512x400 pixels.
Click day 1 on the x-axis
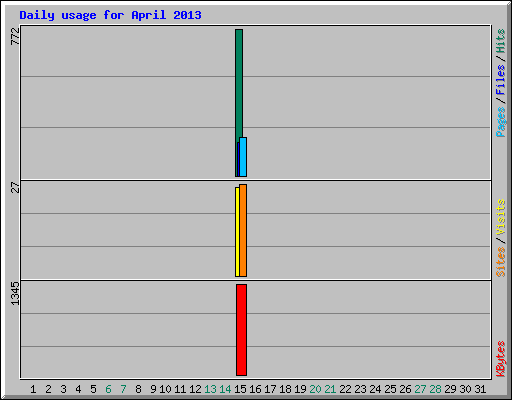click(x=33, y=389)
